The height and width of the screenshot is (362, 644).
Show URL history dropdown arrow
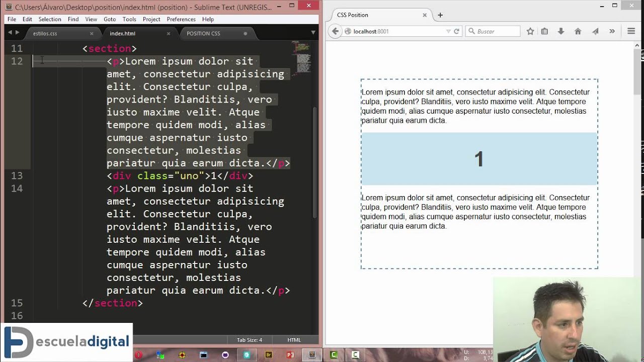pos(448,31)
